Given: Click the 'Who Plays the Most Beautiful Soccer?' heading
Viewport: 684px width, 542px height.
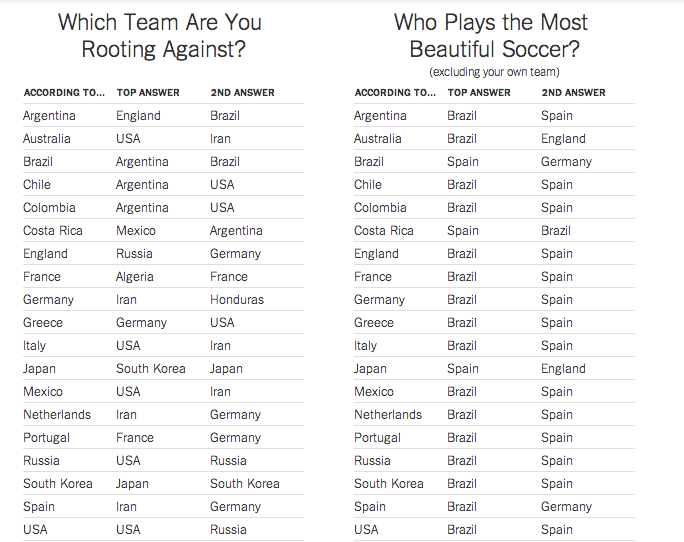Looking at the screenshot, I should click(x=491, y=35).
